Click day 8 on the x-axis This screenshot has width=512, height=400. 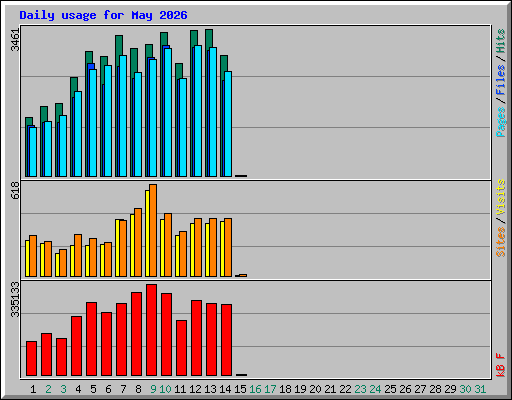138,389
